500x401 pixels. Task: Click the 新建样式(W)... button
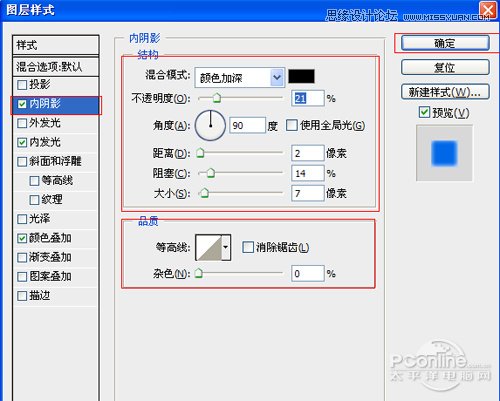445,92
